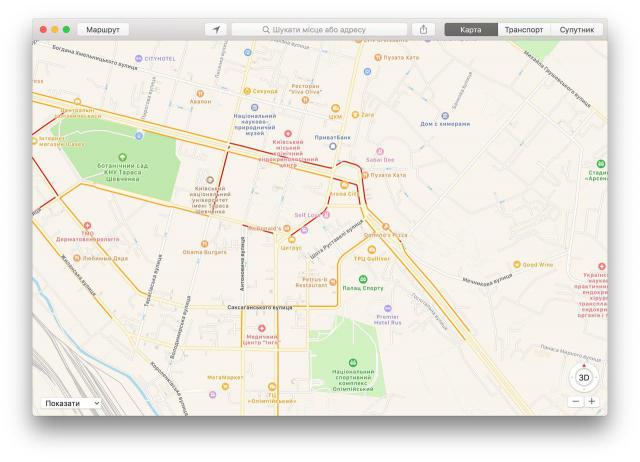Click the Маршрут directions button
Screen dimensions: 640x462
click(103, 30)
